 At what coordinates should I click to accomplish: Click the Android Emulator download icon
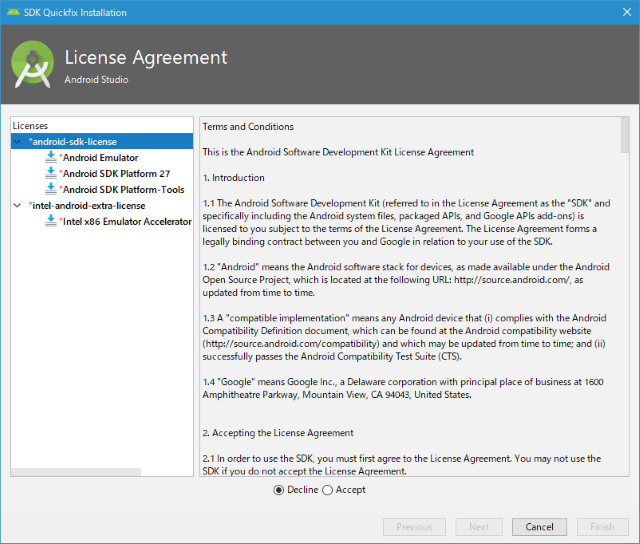tap(51, 157)
